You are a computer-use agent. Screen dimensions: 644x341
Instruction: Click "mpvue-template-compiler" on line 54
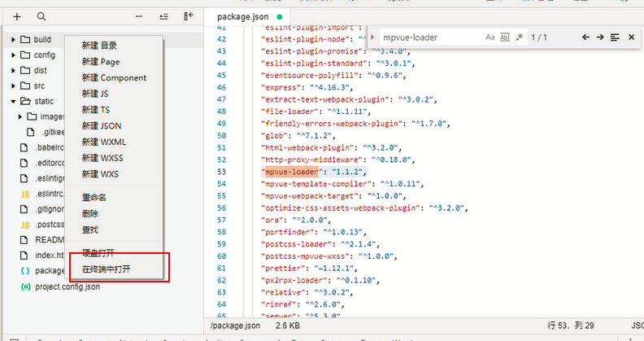[318, 184]
